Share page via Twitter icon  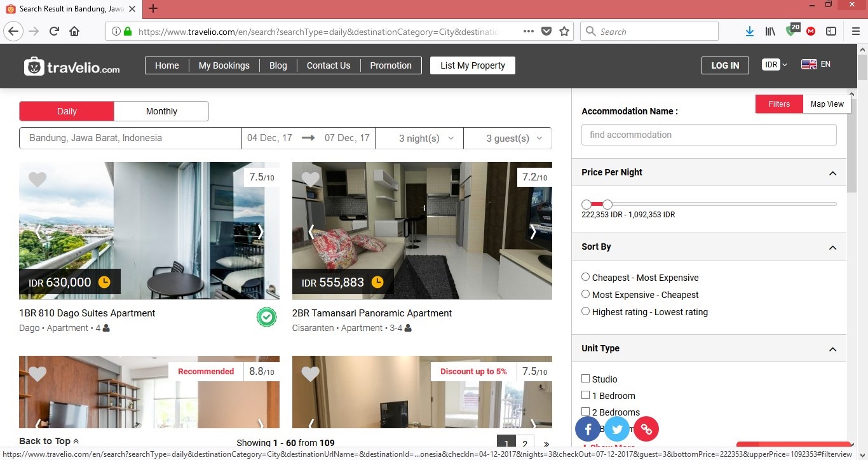pyautogui.click(x=616, y=430)
